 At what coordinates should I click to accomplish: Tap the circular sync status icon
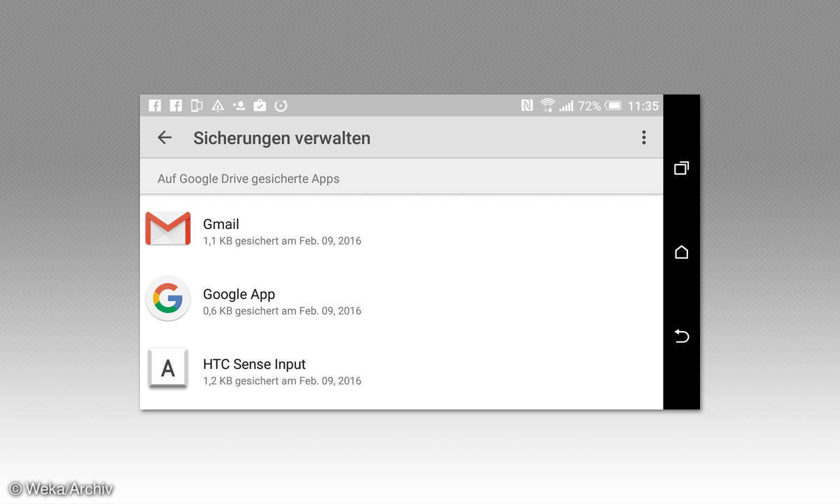pyautogui.click(x=281, y=106)
